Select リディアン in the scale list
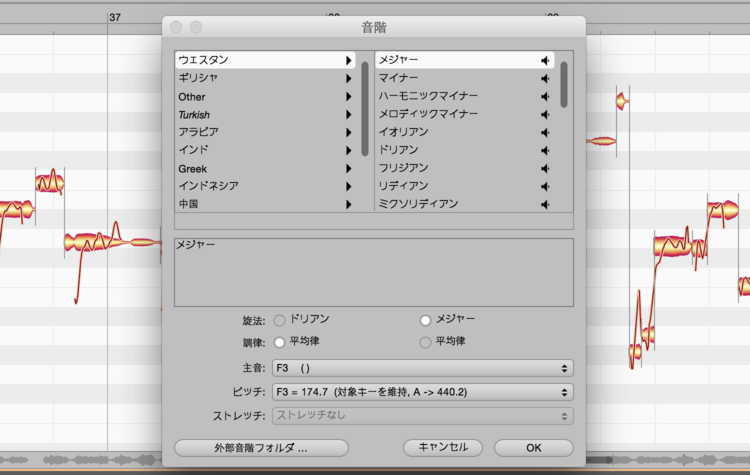 pos(404,186)
